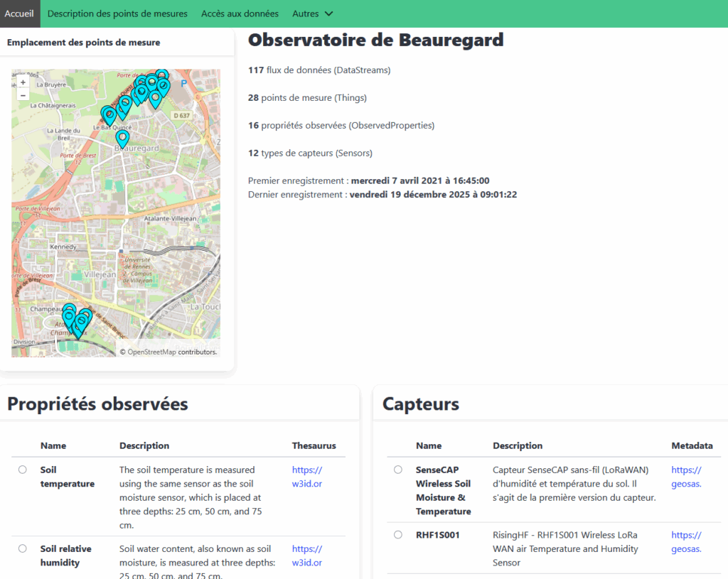The height and width of the screenshot is (579, 728).
Task: Click the map marker above Beauregard label
Action: coord(122,138)
